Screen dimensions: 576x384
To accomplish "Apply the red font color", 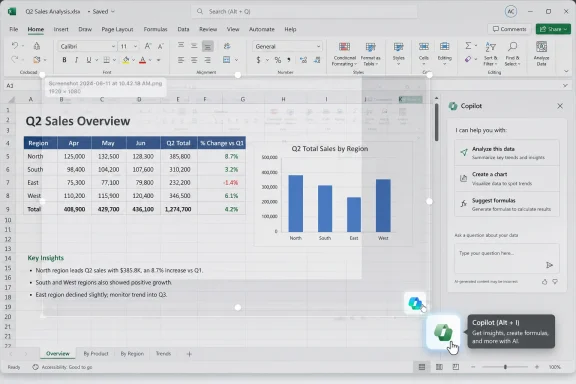I will coord(143,60).
